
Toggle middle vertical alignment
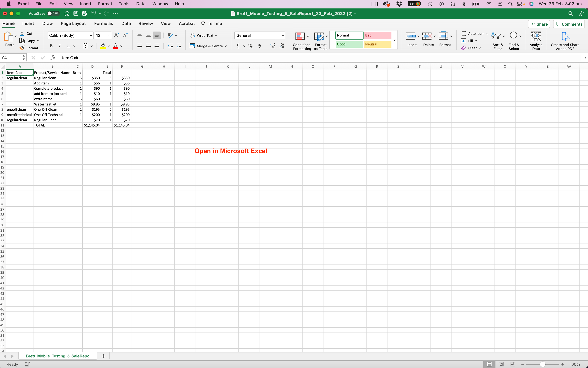[x=148, y=35]
